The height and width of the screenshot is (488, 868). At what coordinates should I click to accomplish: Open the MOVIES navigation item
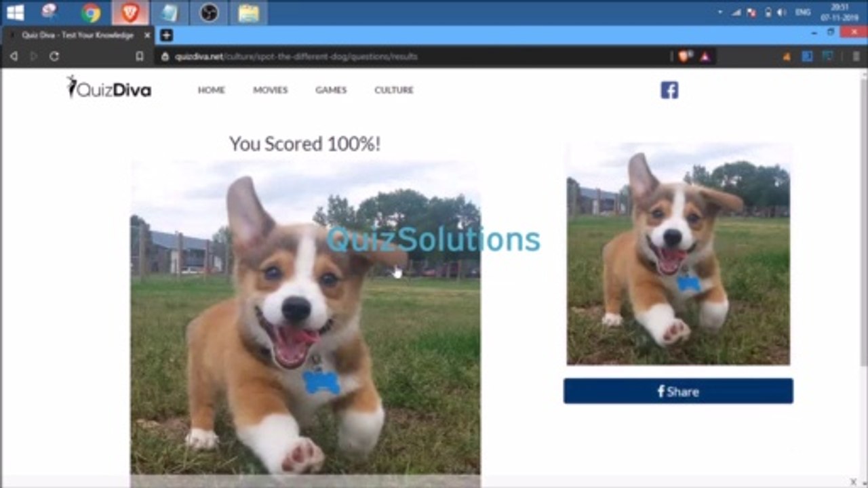(x=270, y=89)
